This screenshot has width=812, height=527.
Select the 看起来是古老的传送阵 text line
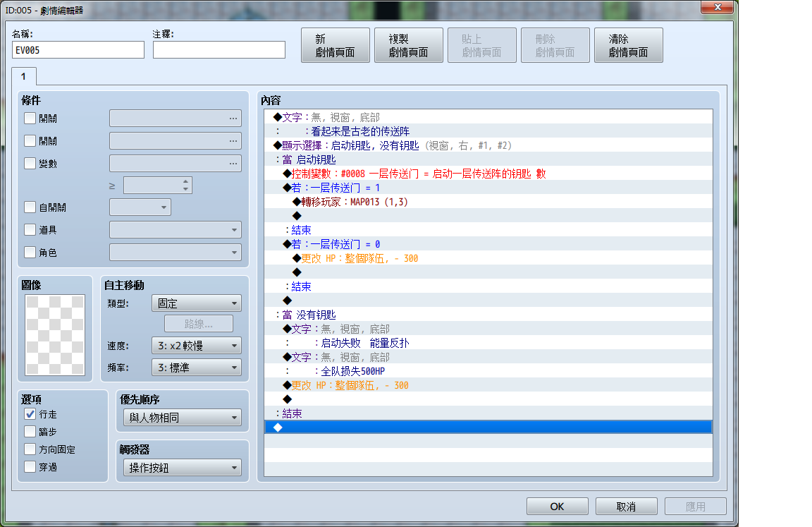tap(488, 131)
